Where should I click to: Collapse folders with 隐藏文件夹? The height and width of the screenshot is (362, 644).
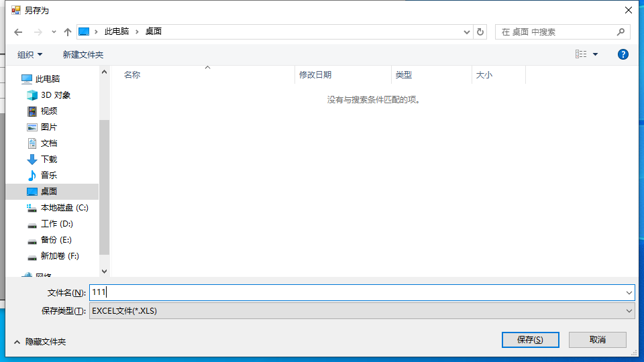pos(40,342)
